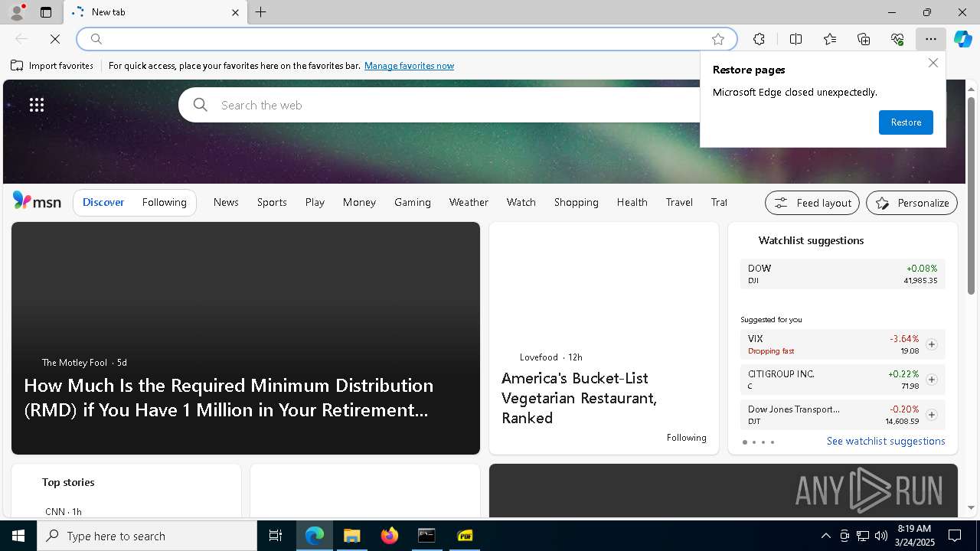980x551 pixels.
Task: Click the taskbar search box
Action: 147,536
